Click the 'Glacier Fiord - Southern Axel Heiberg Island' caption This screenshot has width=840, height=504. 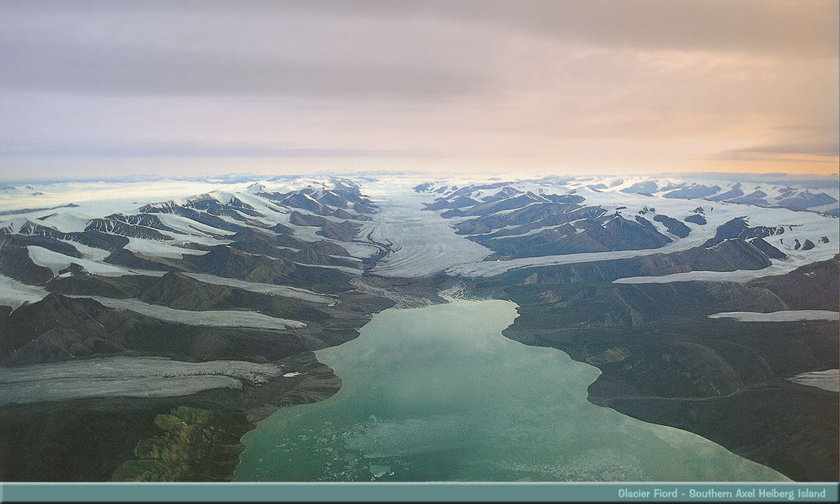(x=721, y=493)
